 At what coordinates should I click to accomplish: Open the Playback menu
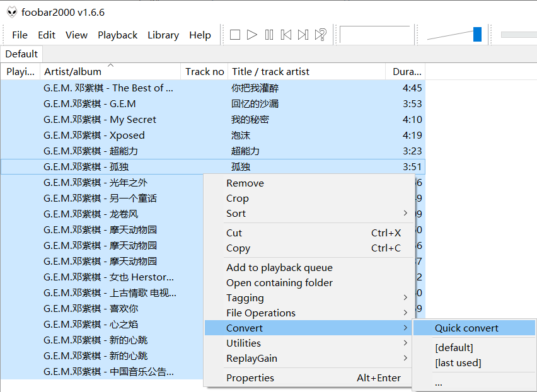(117, 35)
